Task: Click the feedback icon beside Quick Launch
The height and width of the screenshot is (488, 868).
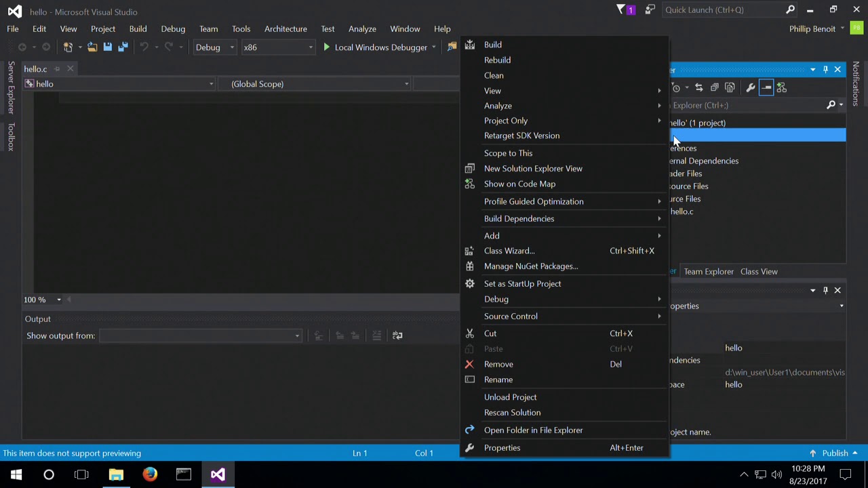Action: click(x=650, y=9)
